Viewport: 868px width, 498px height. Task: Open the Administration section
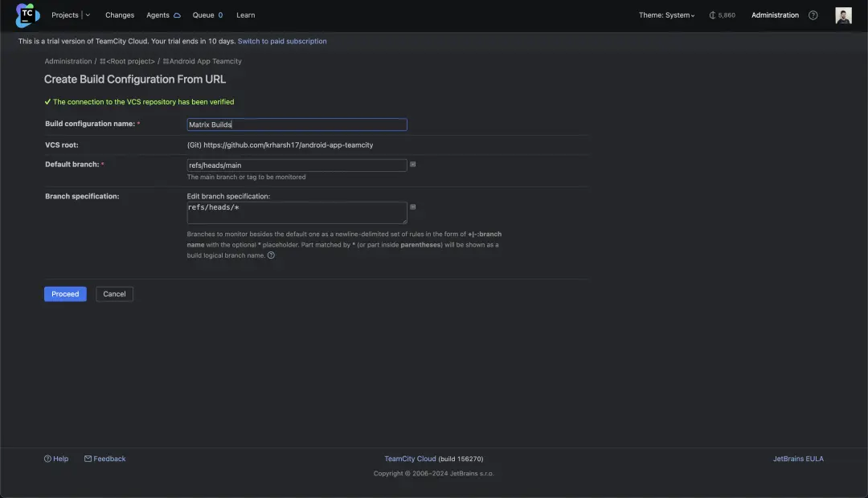pyautogui.click(x=775, y=15)
